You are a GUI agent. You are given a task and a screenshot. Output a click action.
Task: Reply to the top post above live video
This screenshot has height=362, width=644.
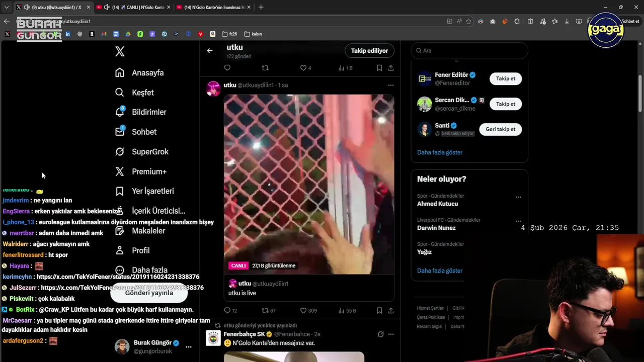[227, 68]
